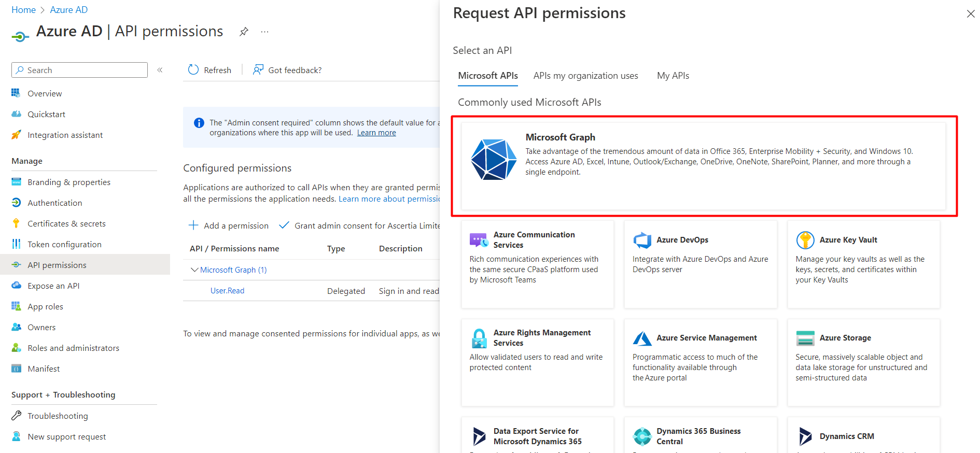Switch to Microsoft APIs tab
The width and height of the screenshot is (980, 453).
(488, 76)
